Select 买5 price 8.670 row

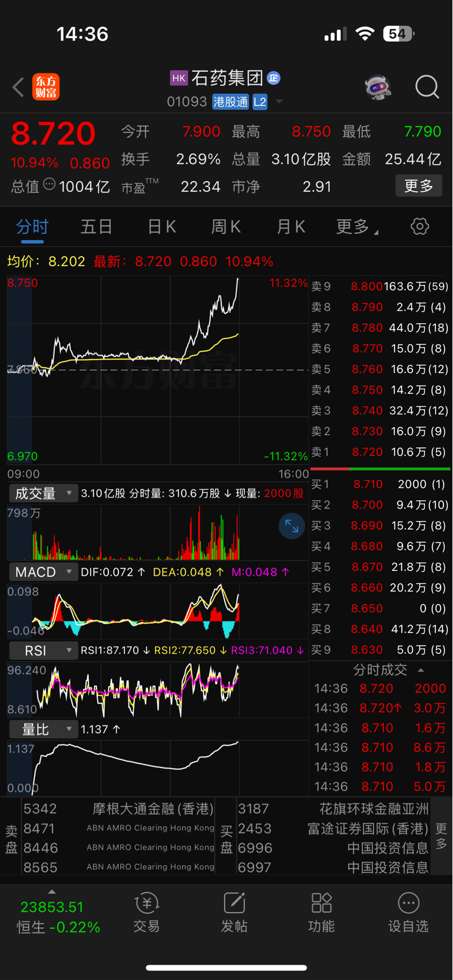coord(380,567)
